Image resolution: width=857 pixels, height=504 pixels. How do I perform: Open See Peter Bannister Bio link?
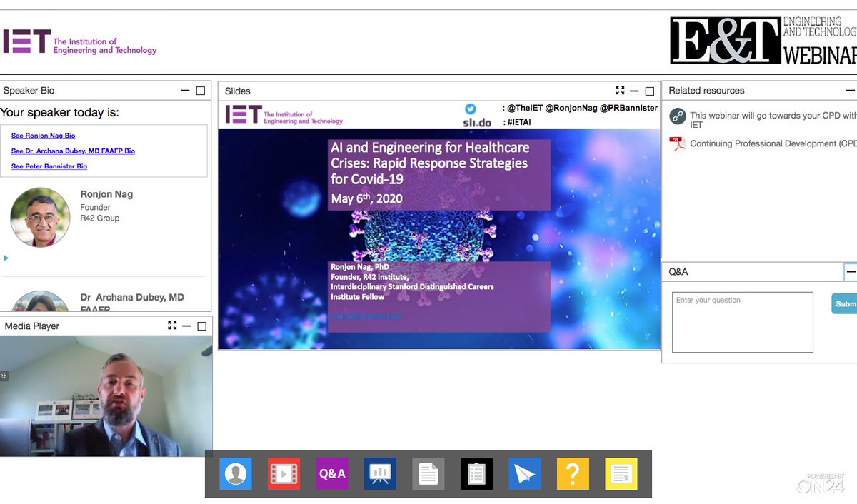point(49,166)
